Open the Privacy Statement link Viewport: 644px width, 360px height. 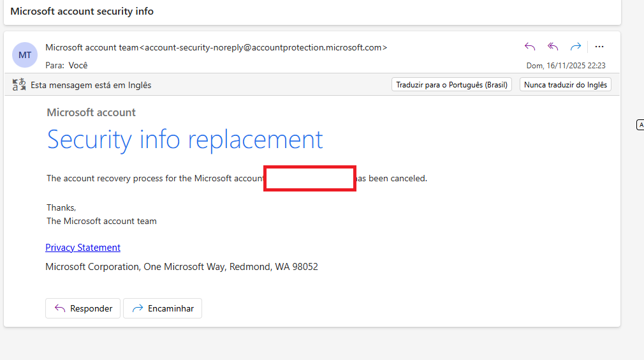pyautogui.click(x=82, y=248)
